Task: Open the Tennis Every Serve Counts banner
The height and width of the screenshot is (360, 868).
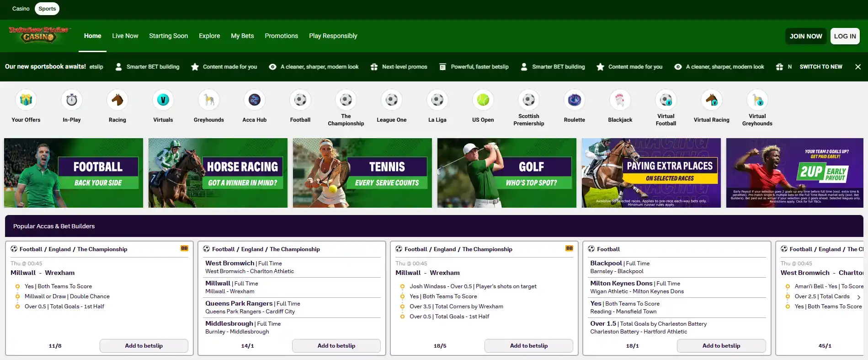Action: pos(362,173)
